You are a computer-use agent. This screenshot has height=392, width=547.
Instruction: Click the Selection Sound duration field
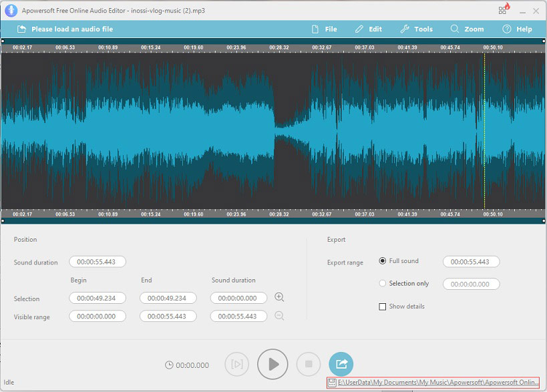pos(238,299)
